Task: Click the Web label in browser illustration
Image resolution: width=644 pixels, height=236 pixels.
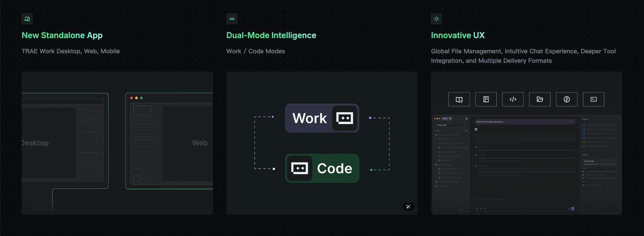Action: coord(200,143)
